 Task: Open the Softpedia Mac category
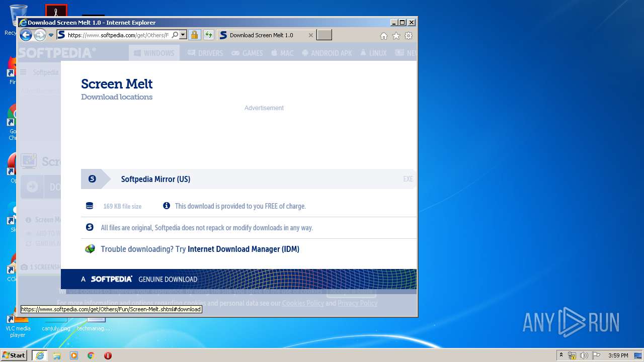282,53
